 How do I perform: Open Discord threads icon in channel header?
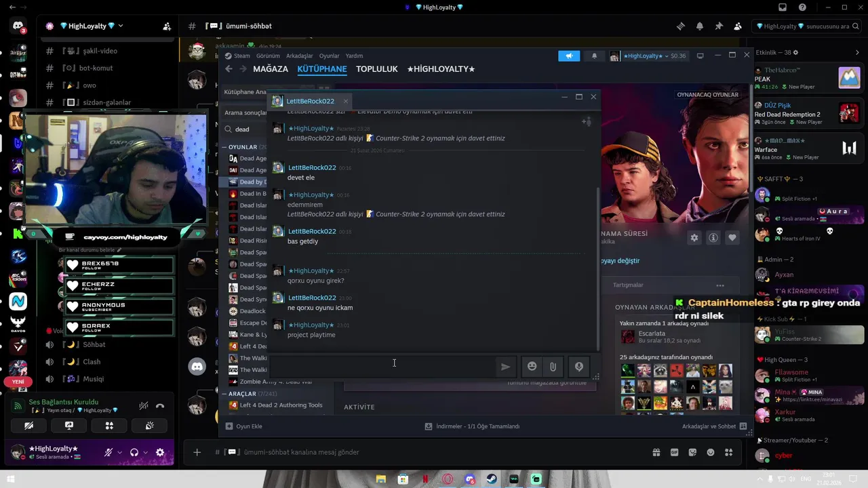(681, 26)
